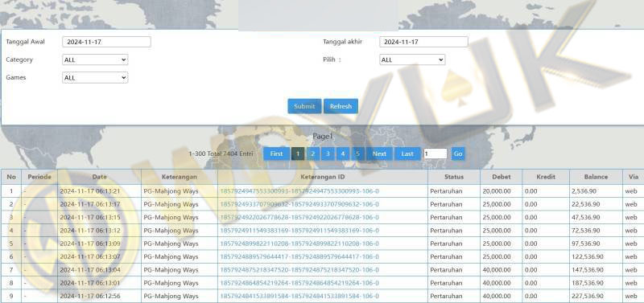Image resolution: width=644 pixels, height=303 pixels.
Task: Select page 3 in pagination
Action: click(x=328, y=154)
